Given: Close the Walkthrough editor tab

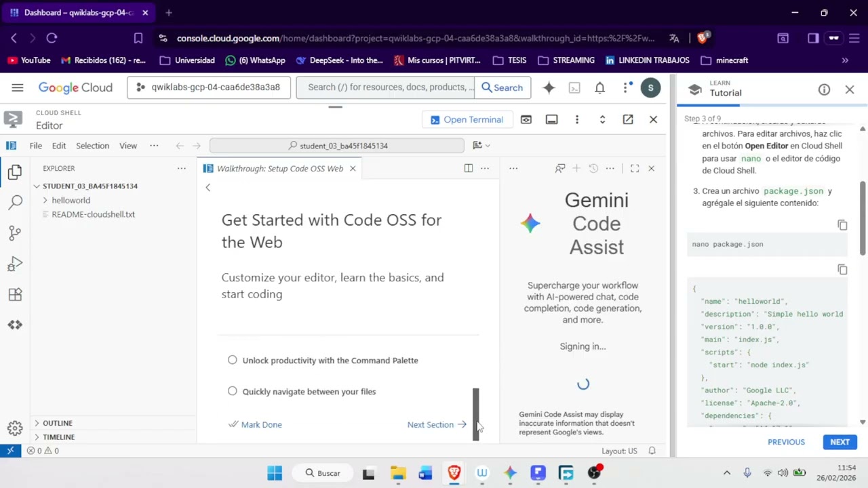Looking at the screenshot, I should pyautogui.click(x=353, y=168).
